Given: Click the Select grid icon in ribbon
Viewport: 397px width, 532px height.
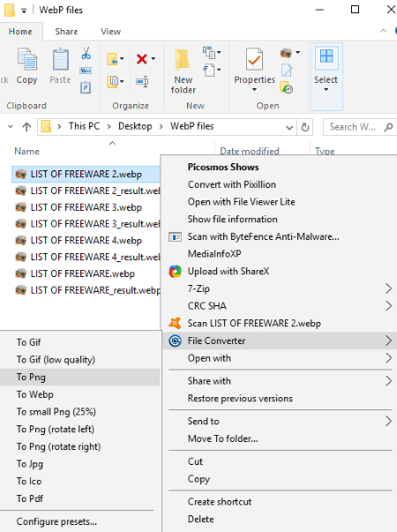Looking at the screenshot, I should [x=326, y=56].
